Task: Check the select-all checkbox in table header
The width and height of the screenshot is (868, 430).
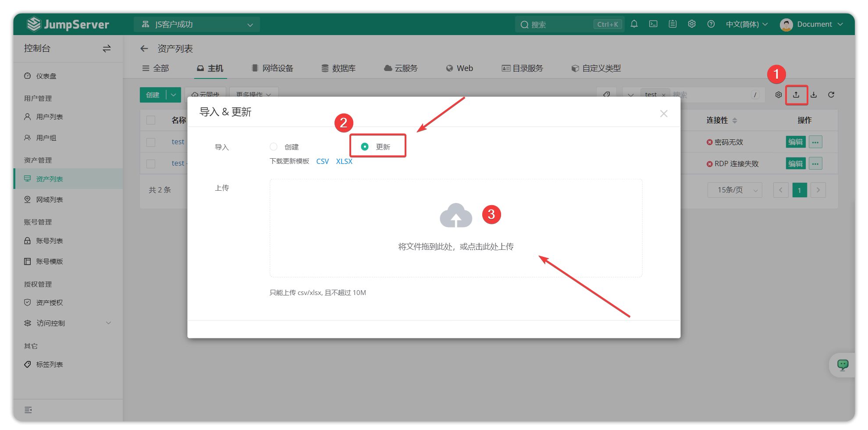Action: (151, 120)
